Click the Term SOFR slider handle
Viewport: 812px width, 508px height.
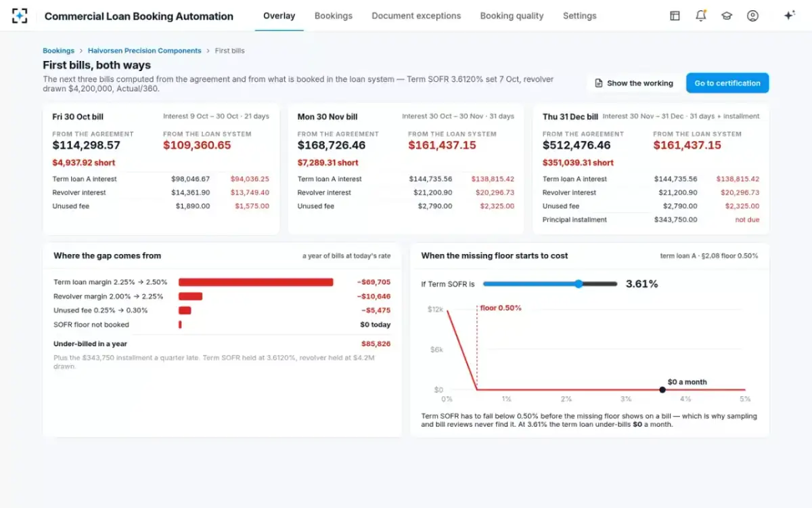coord(579,284)
